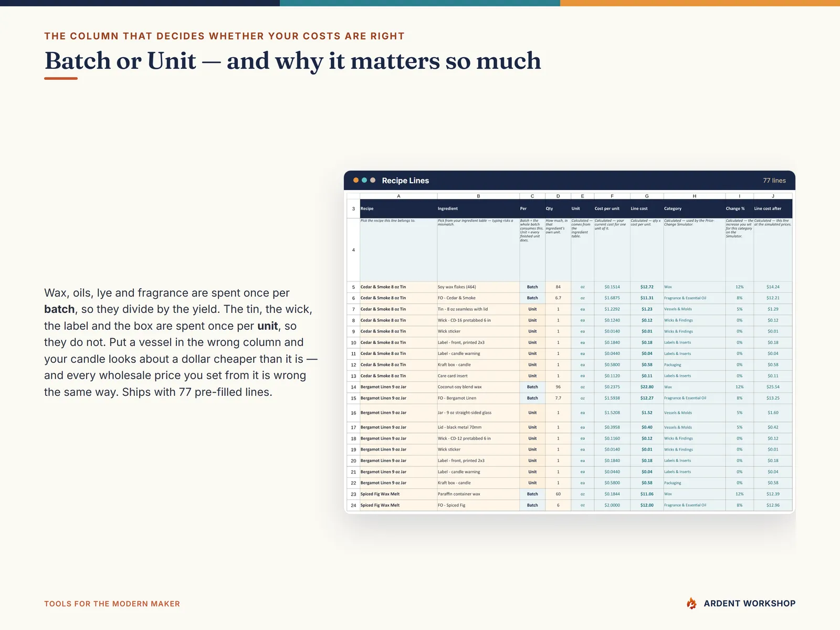The image size is (840, 630).
Task: Click the quantity cell showing 7.7
Action: coord(558,398)
